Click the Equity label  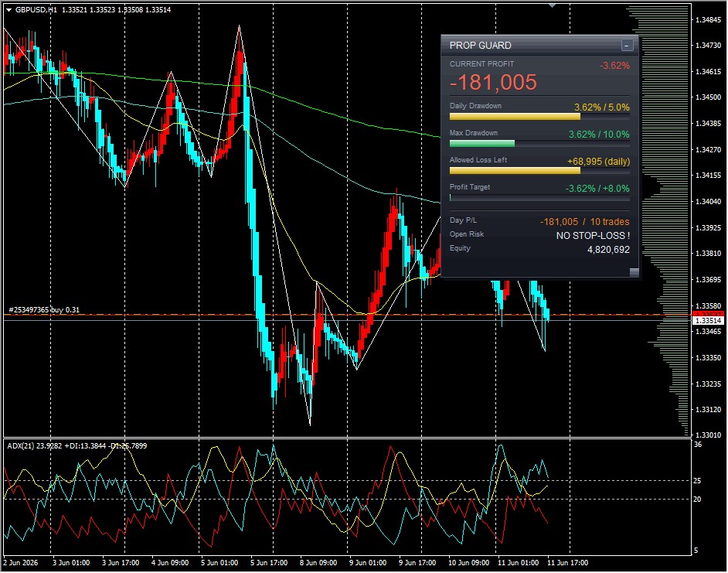460,248
